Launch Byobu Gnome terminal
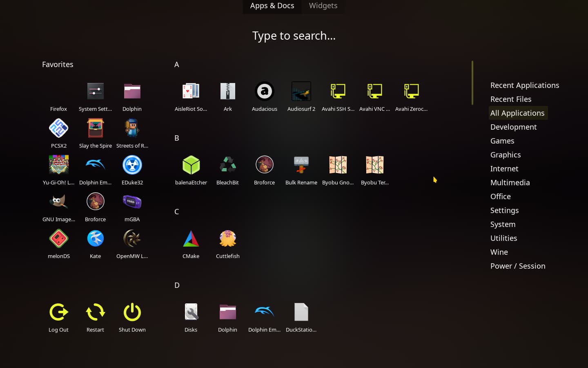 pos(338,171)
